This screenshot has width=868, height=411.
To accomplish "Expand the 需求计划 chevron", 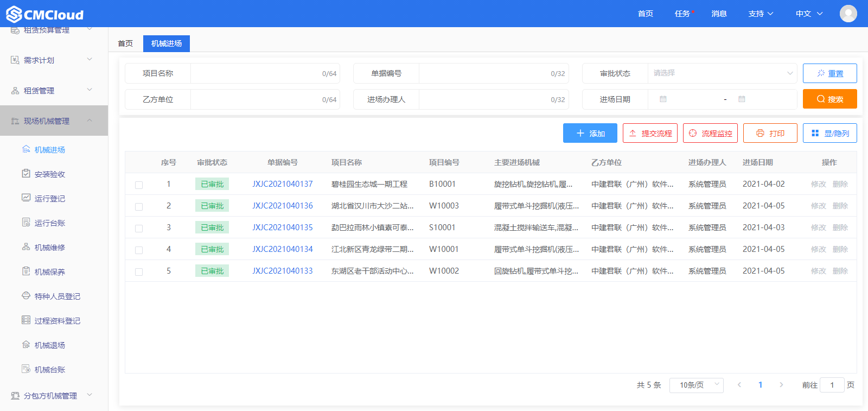I will click(x=90, y=59).
